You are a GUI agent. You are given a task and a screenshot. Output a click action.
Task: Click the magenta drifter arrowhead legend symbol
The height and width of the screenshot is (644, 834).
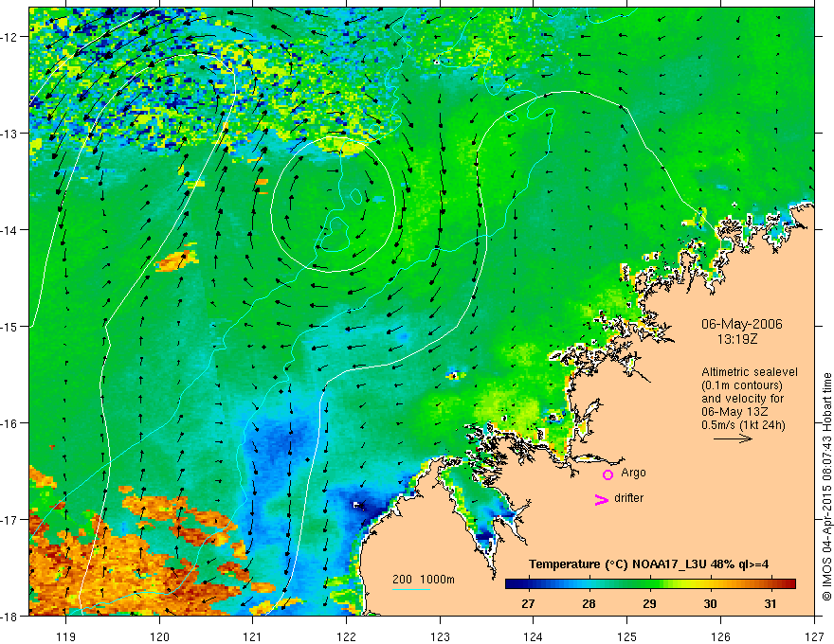click(x=602, y=500)
